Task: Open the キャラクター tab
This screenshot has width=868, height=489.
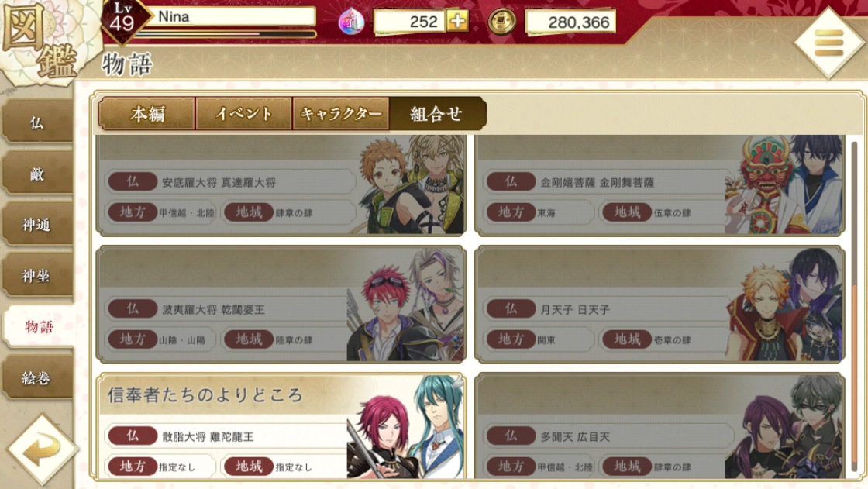Action: [340, 113]
